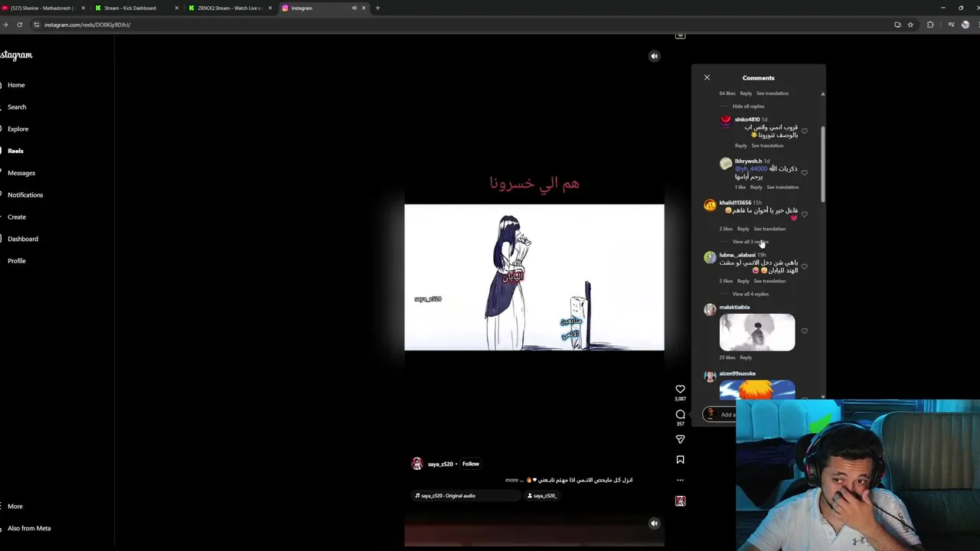Viewport: 980px width, 551px height.
Task: Share the reel with the paper plane icon
Action: click(x=680, y=439)
